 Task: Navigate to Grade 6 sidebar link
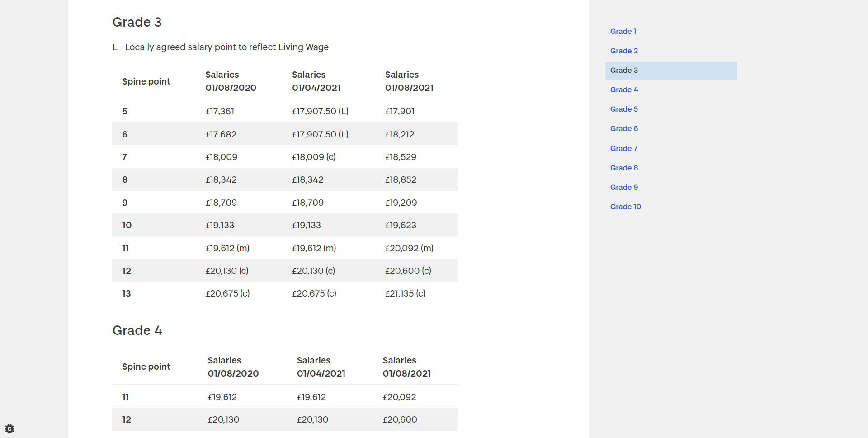pyautogui.click(x=624, y=129)
